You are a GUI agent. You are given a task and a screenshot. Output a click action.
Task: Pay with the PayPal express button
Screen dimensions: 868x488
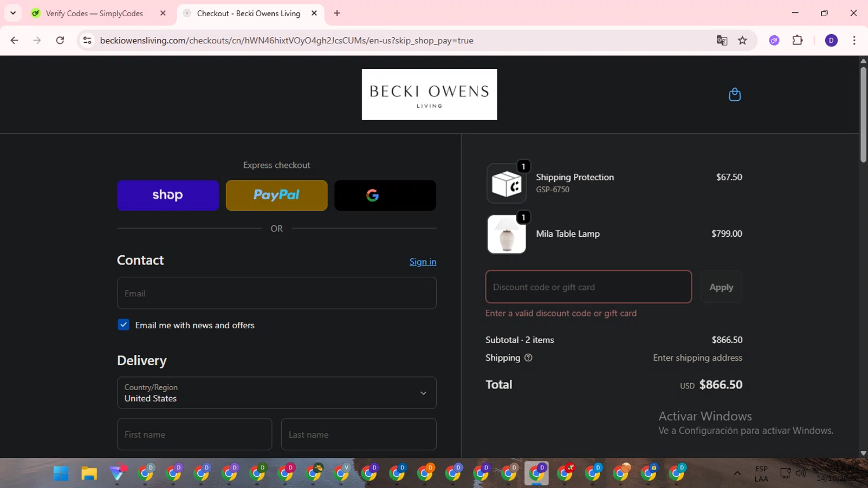[277, 195]
